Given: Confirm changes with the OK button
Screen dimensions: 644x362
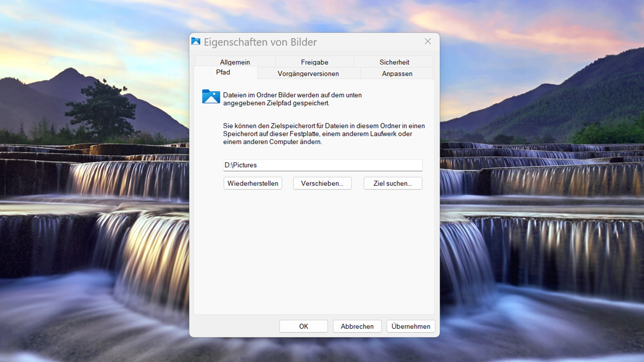Looking at the screenshot, I should click(x=303, y=326).
